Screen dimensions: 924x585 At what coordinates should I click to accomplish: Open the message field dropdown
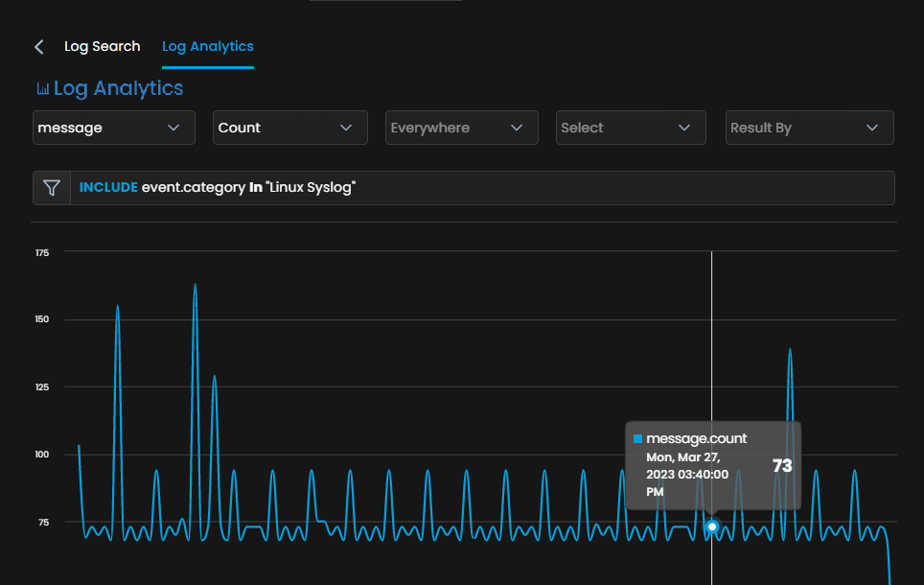coord(114,128)
